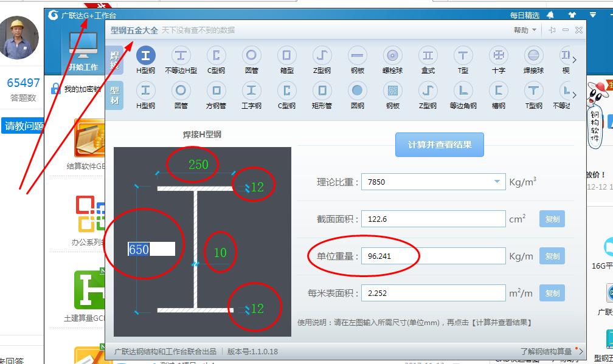Open the workbench title bar dropdown triangle
The height and width of the screenshot is (364, 613).
point(593,15)
